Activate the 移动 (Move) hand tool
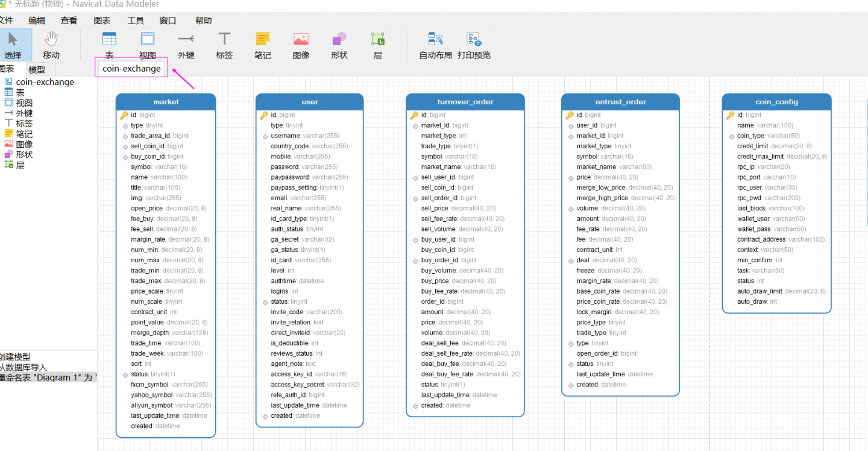This screenshot has height=451, width=868. coord(51,45)
